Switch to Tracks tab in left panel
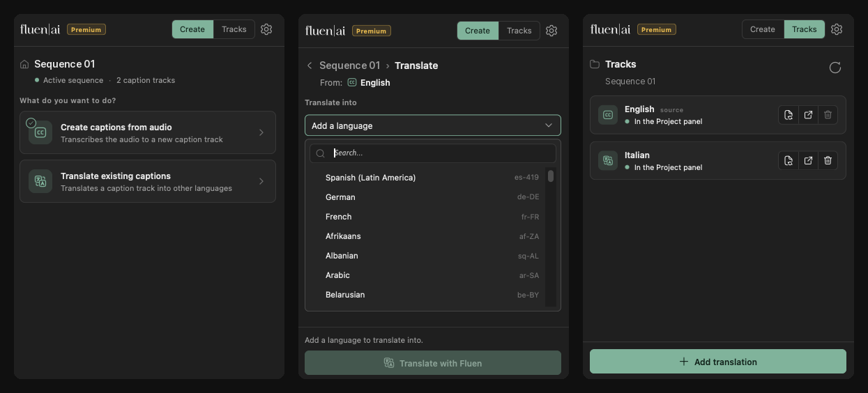The image size is (868, 393). (234, 29)
